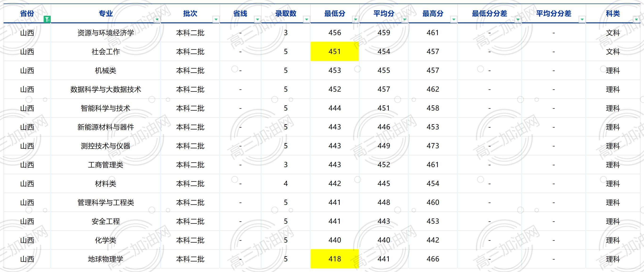The height and width of the screenshot is (272, 644).
Task: Click 最低分 value 456 in 资源与环境经济学 row
Action: pos(335,33)
